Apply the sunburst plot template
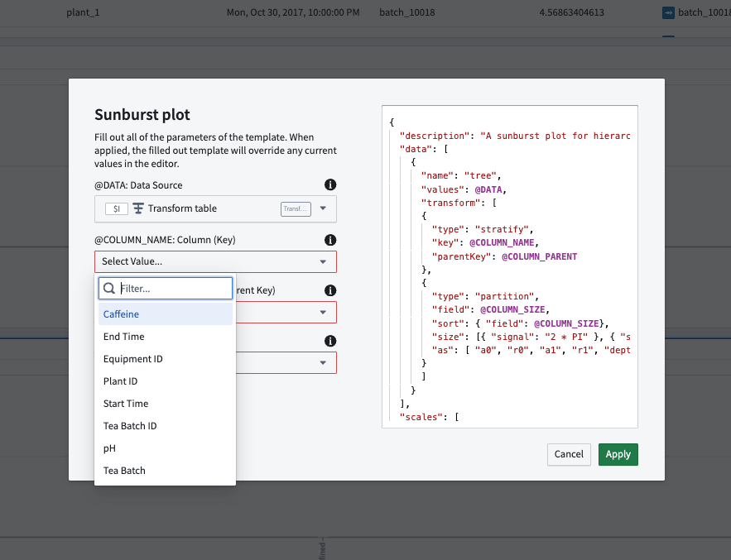Viewport: 731px width, 560px height. [x=618, y=454]
